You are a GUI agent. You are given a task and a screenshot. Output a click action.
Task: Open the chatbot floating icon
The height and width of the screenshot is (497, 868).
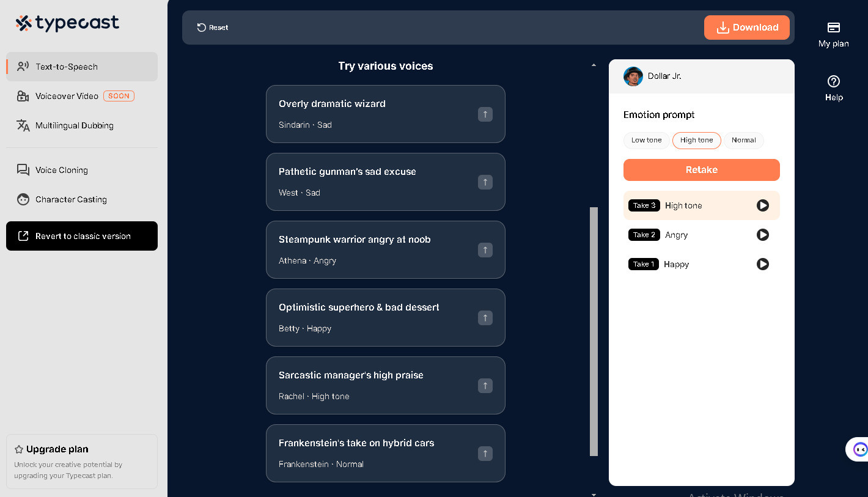(859, 449)
